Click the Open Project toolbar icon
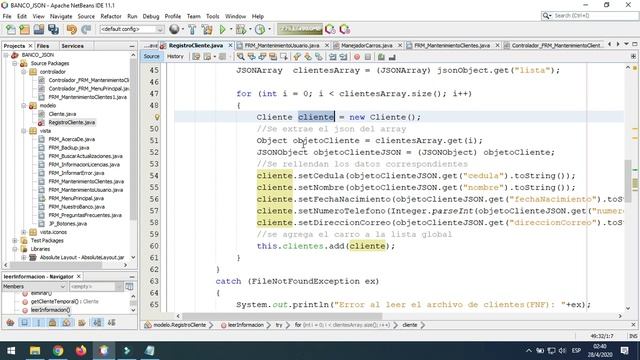The image size is (640, 360). [39, 29]
